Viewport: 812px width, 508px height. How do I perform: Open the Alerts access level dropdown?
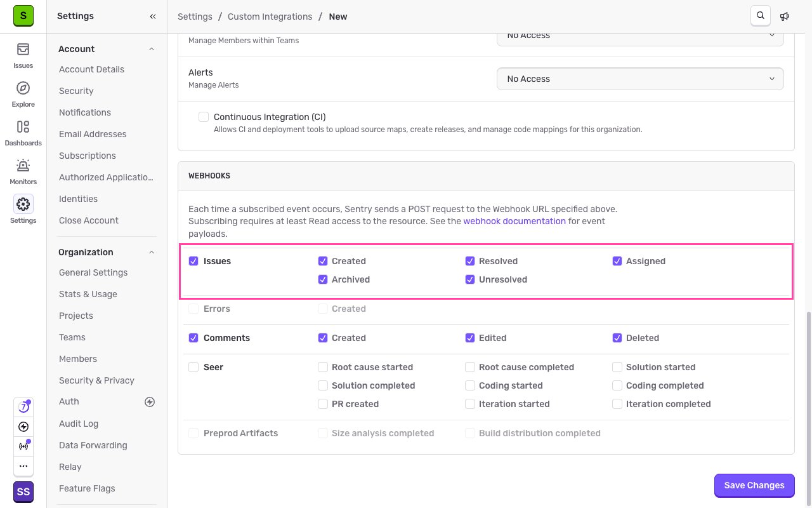click(x=640, y=79)
